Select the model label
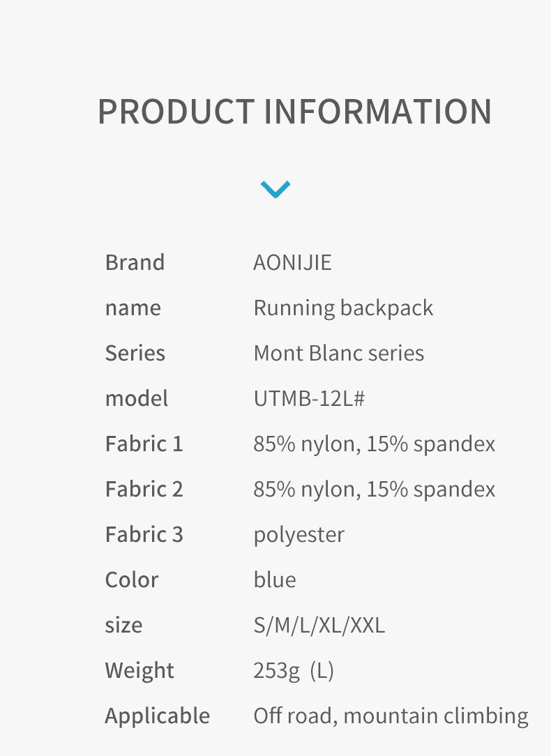This screenshot has height=756, width=551. (x=137, y=399)
